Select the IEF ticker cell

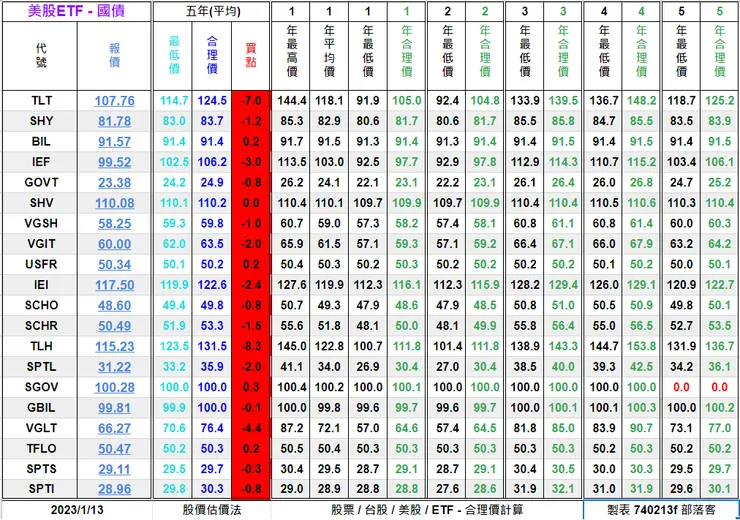41,162
